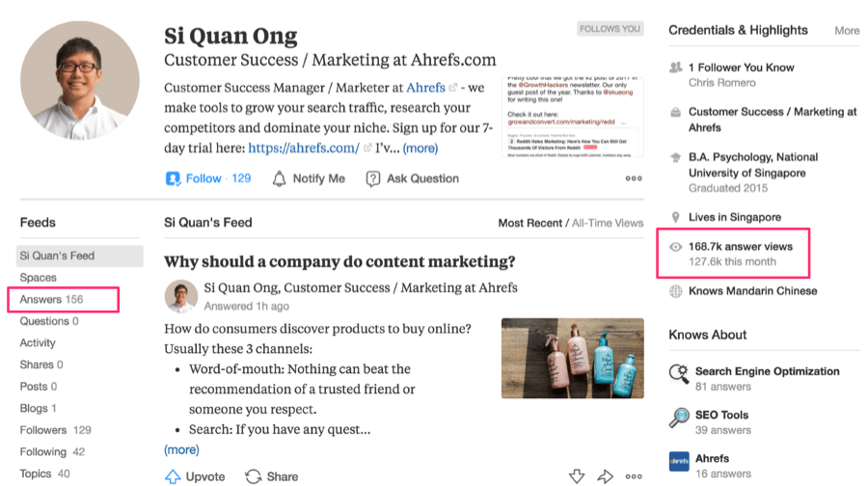
Task: Click the SEO Tools magnifier icon
Action: pyautogui.click(x=679, y=418)
